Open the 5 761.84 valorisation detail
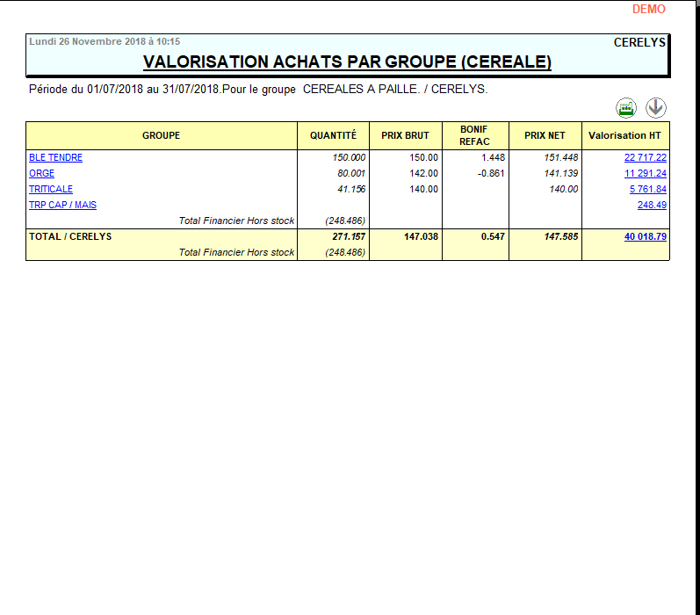 point(647,190)
